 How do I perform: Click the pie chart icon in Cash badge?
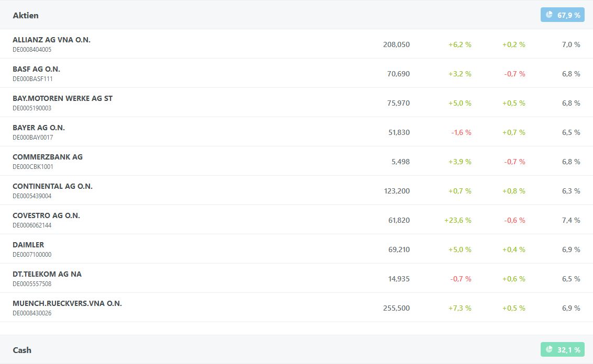[x=549, y=349]
